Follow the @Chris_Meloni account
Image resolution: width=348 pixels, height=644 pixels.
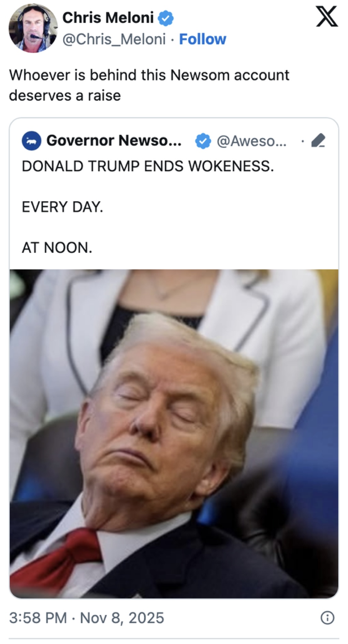(x=202, y=39)
